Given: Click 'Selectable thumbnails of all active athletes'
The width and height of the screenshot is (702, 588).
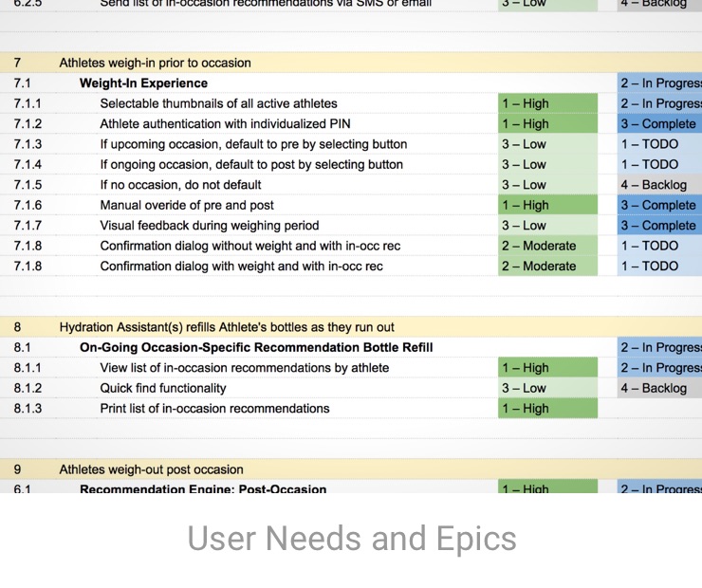Looking at the screenshot, I should click(x=218, y=103).
